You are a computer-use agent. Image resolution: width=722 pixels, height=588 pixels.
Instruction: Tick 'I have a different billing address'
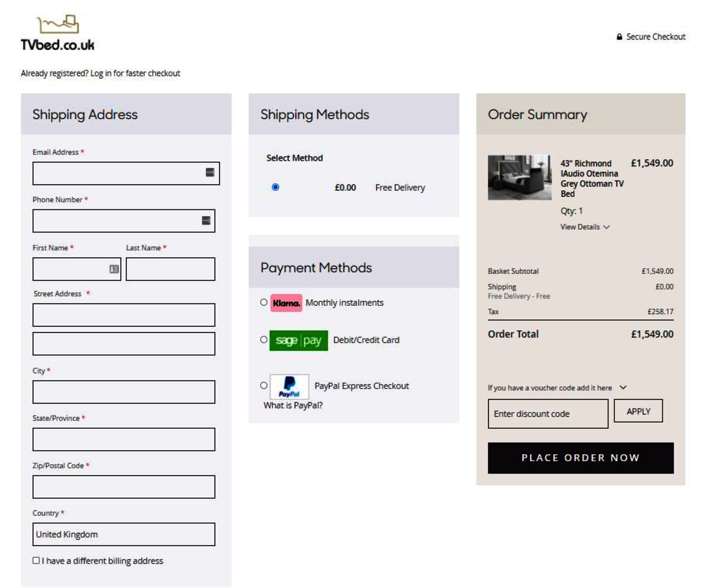click(36, 560)
